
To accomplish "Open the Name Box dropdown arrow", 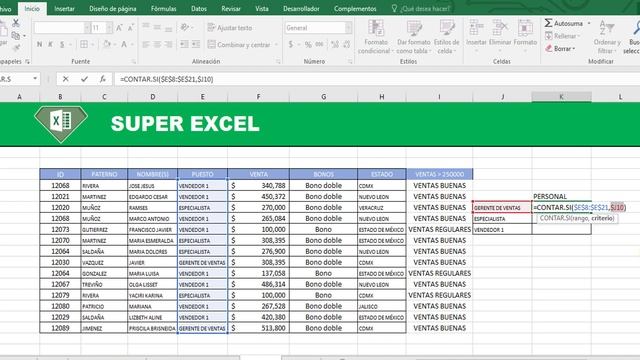I will pos(35,78).
